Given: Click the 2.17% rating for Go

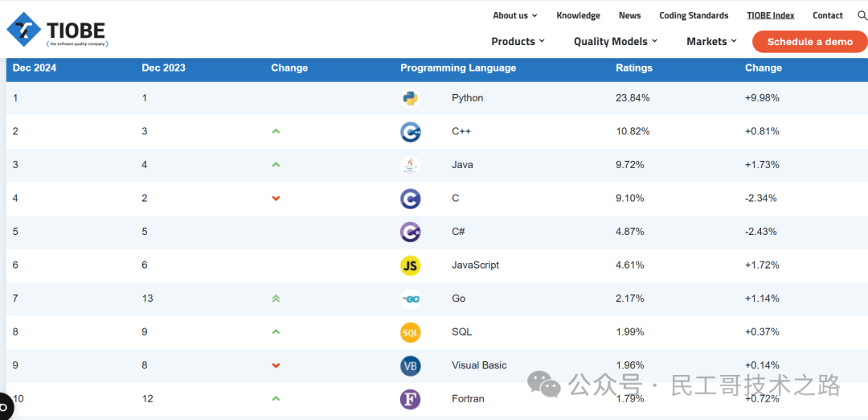Looking at the screenshot, I should pyautogui.click(x=630, y=298).
